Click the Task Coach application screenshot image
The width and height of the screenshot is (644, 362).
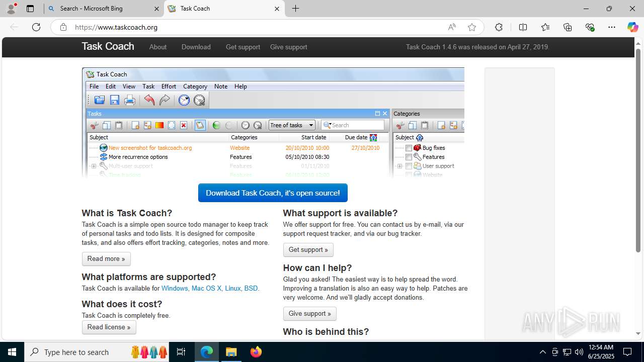273,122
